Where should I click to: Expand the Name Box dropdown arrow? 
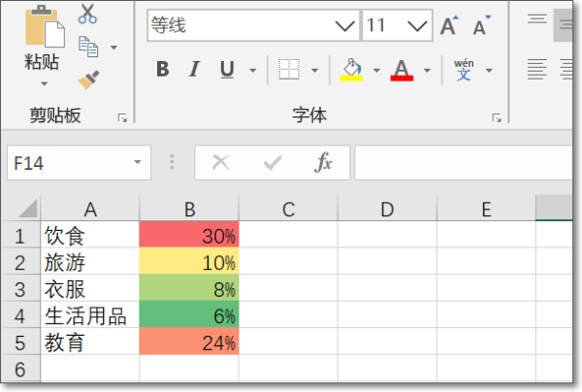point(138,162)
